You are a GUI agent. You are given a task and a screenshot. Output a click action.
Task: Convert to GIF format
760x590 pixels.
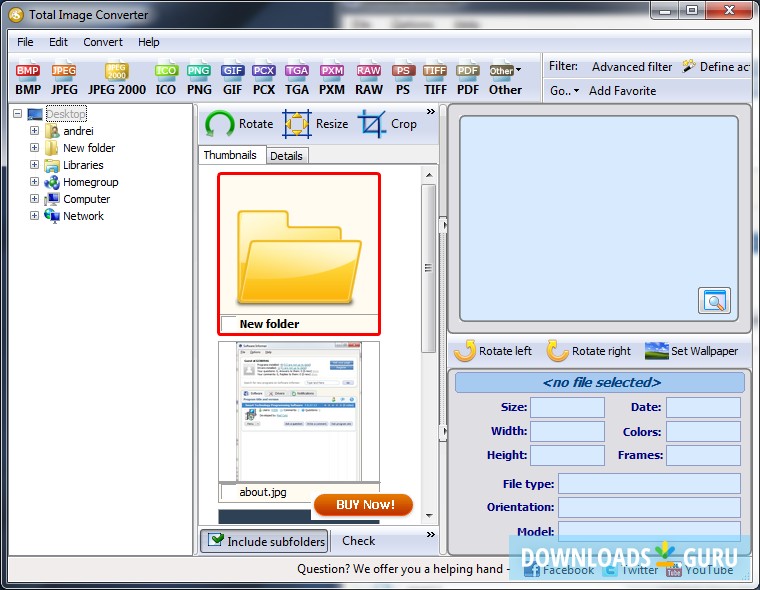233,79
